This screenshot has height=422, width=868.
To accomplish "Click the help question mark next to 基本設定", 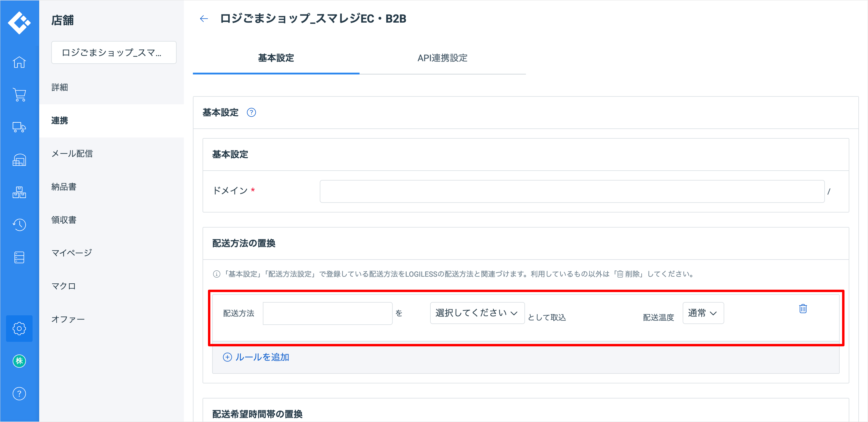I will tap(251, 112).
